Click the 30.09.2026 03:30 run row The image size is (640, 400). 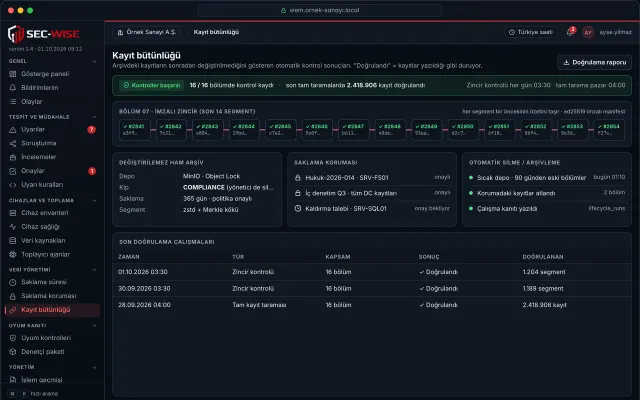(x=372, y=289)
